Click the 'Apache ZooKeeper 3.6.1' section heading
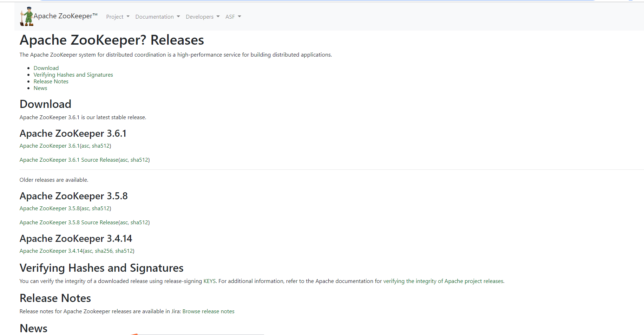The height and width of the screenshot is (335, 644). [73, 134]
